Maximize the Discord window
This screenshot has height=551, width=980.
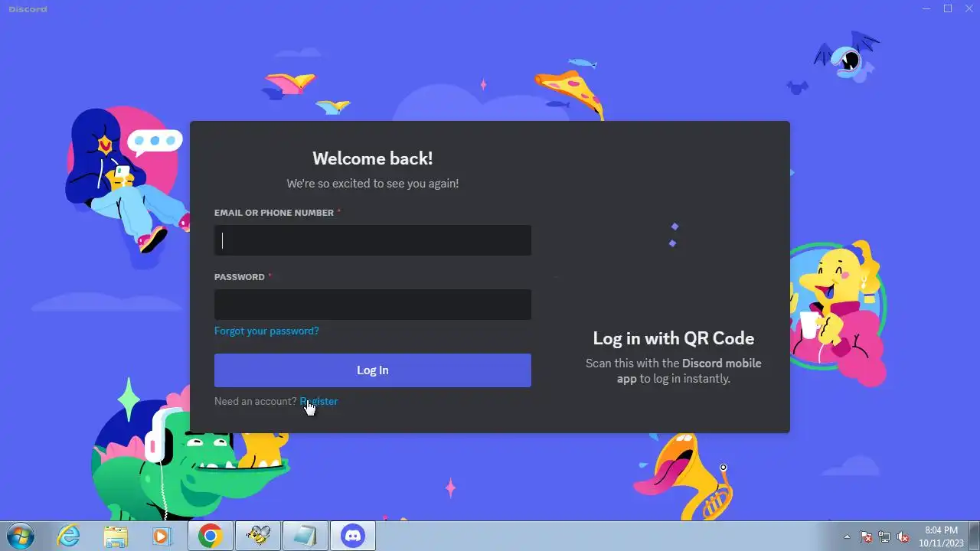click(x=948, y=8)
